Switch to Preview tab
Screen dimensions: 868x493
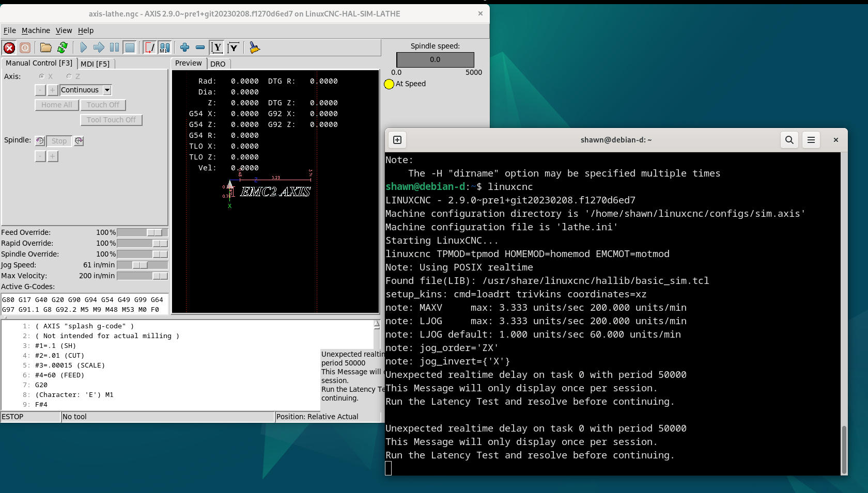[x=189, y=63]
